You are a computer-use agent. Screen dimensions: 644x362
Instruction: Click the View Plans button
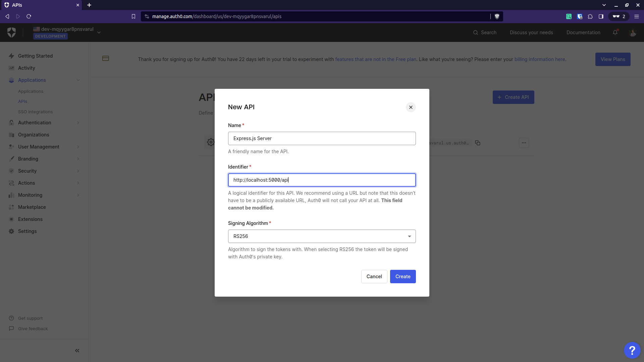[x=613, y=59]
